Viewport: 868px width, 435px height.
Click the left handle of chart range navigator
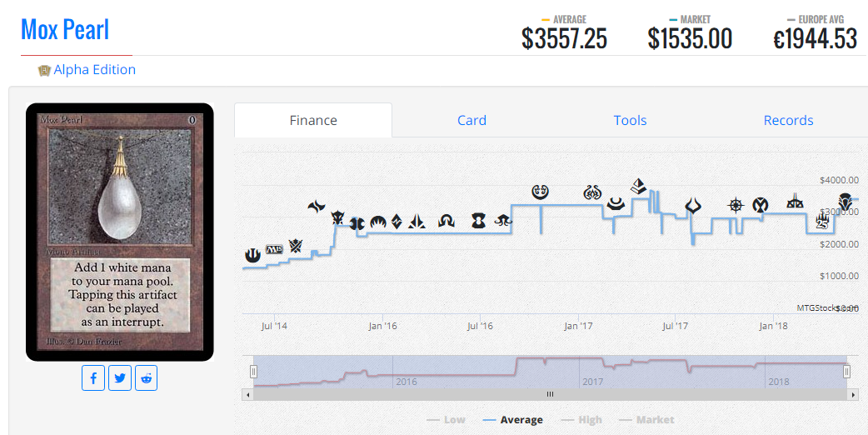point(253,372)
